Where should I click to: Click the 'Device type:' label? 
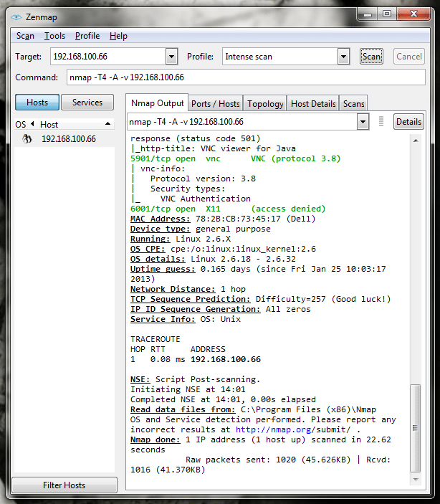tap(160, 229)
